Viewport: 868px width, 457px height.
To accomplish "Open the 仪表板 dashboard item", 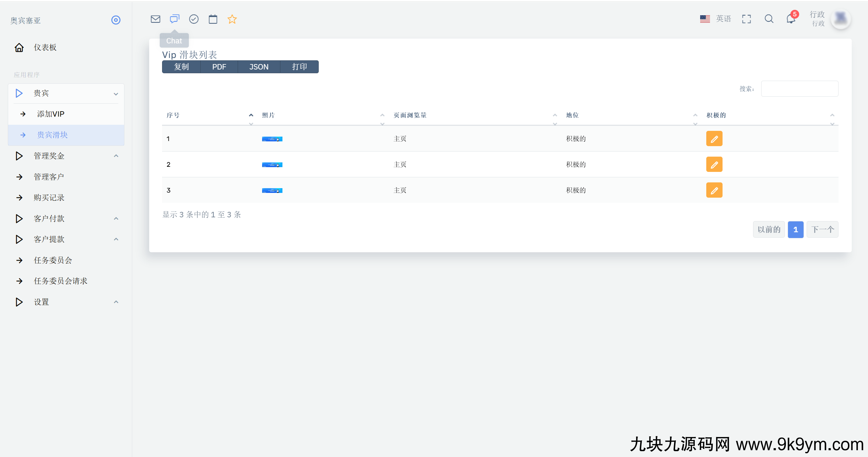I will click(45, 47).
